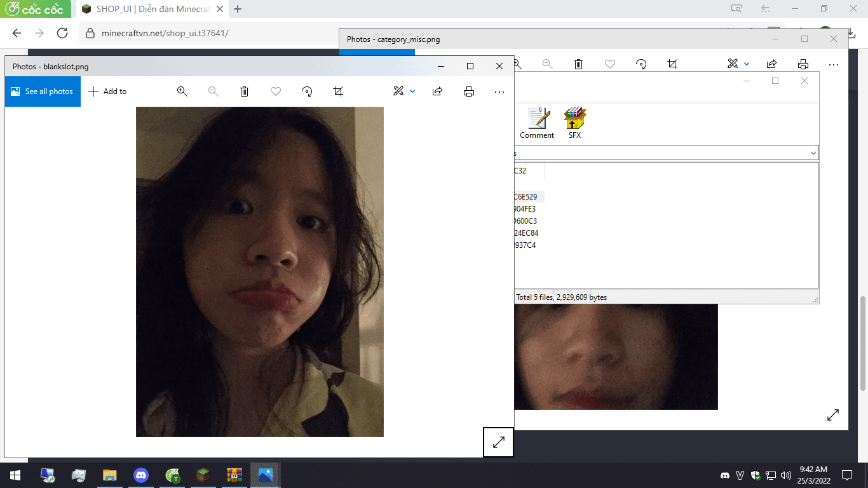Click See all photos button
This screenshot has height=488, width=868.
tap(43, 91)
